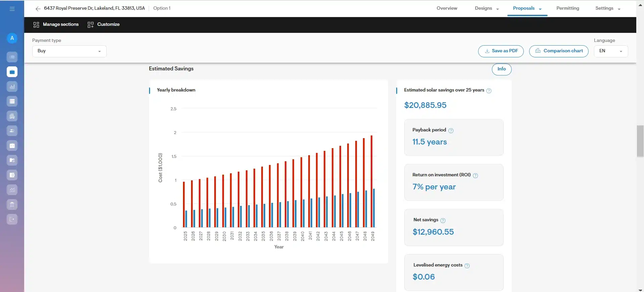644x292 pixels.
Task: Click the people/team icon in sidebar
Action: coord(12,131)
